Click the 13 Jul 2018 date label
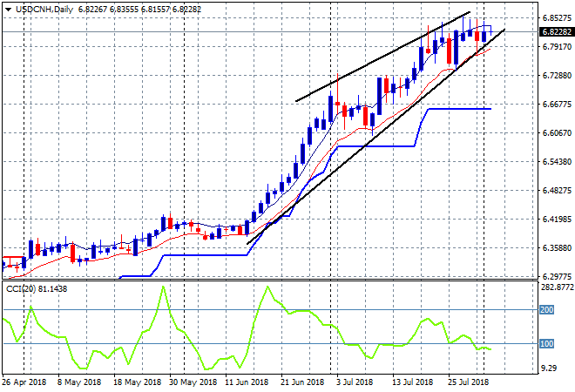Image resolution: width=575 pixels, height=392 pixels. (x=413, y=382)
